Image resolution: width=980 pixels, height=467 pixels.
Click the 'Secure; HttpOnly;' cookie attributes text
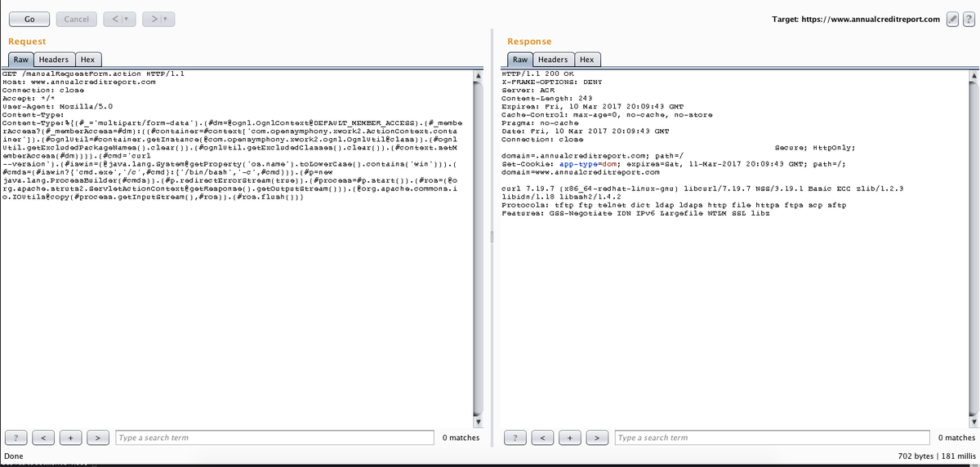tap(814, 147)
